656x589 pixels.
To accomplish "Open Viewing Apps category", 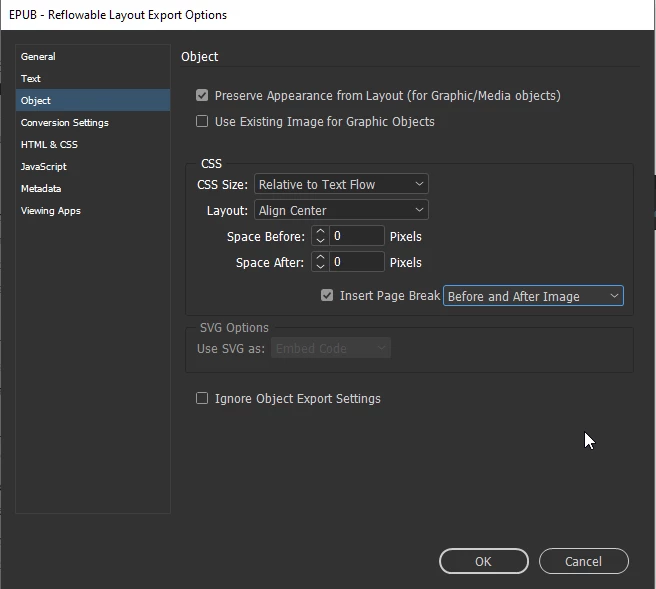I will (x=93, y=211).
